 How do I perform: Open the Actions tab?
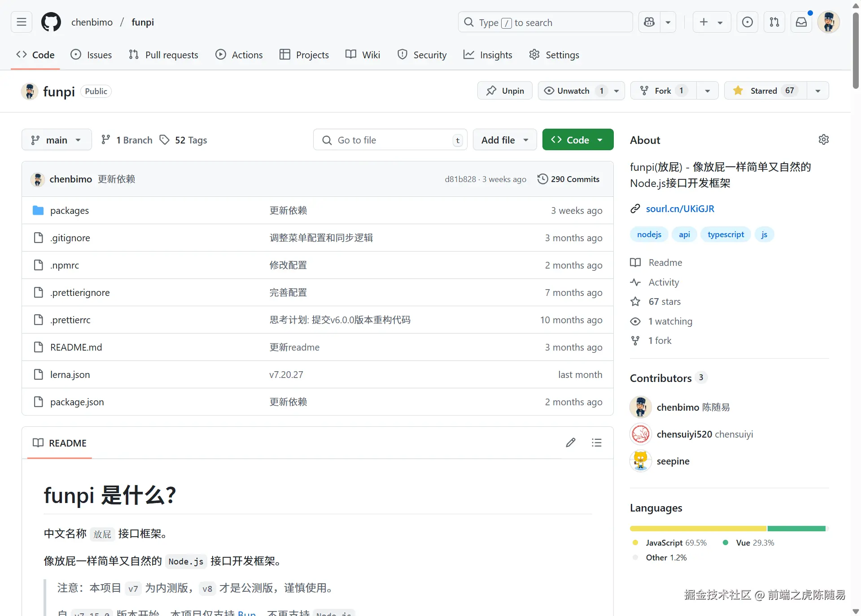click(x=239, y=55)
